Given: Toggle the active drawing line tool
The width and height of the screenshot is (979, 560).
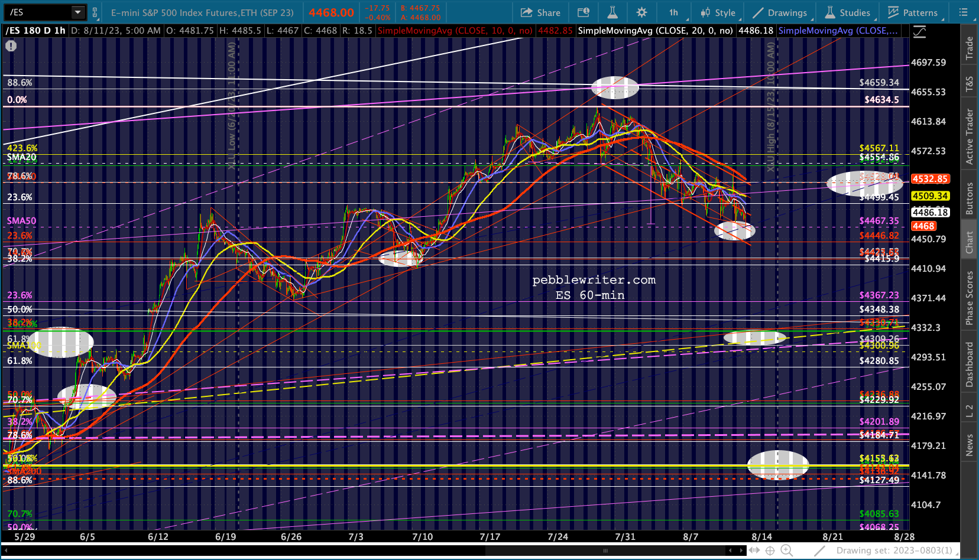Looking at the screenshot, I should click(x=819, y=551).
